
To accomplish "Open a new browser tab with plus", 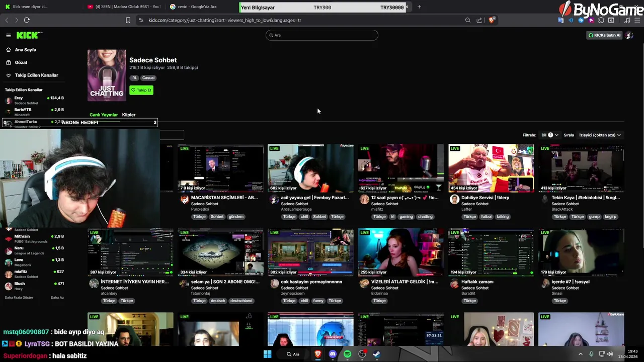I will [419, 7].
